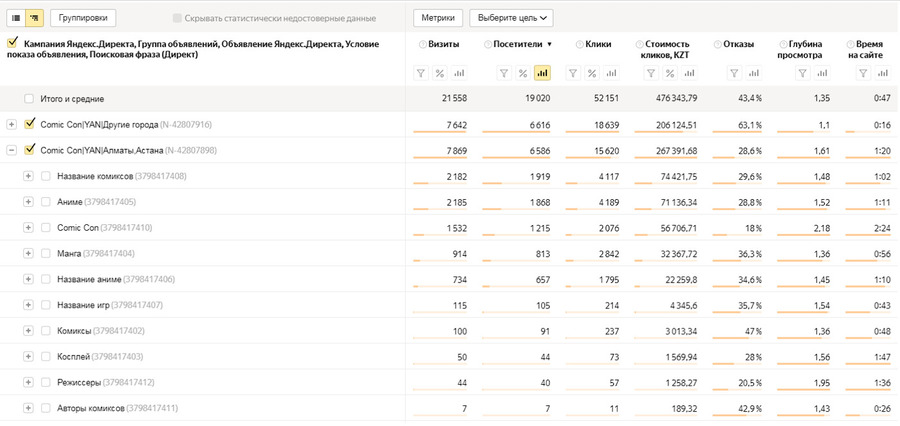This screenshot has width=900, height=426.
Task: Expand the Аниме group
Action: tap(28, 202)
